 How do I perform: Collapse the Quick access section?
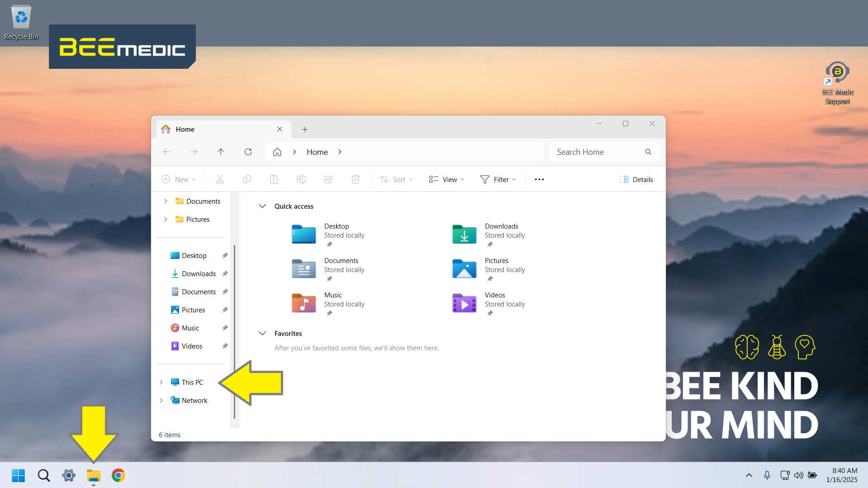click(x=262, y=206)
